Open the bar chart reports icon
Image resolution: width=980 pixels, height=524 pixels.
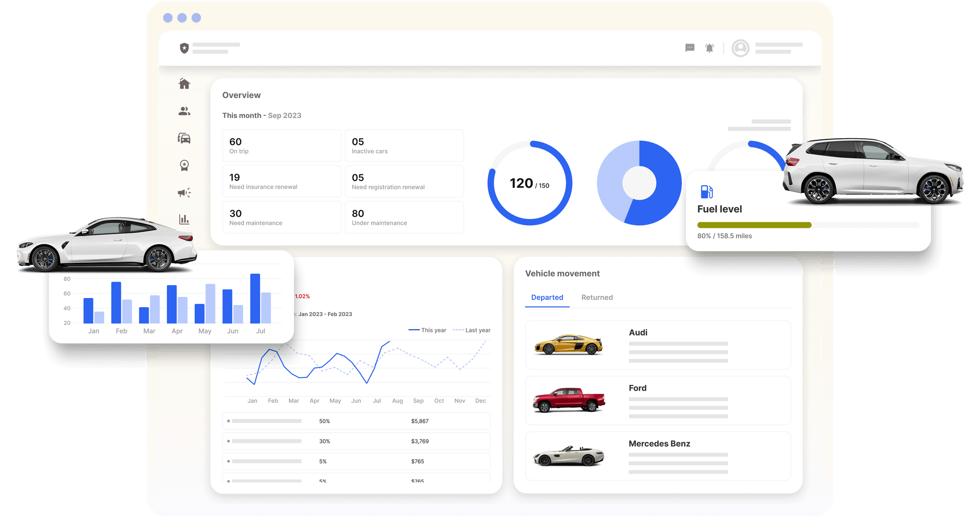coord(184,219)
